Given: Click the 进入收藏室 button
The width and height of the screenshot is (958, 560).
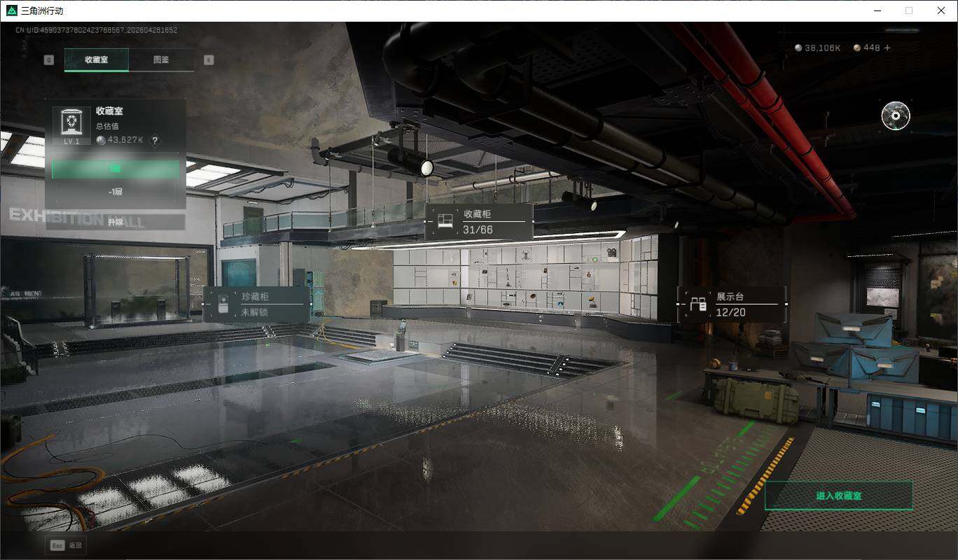Looking at the screenshot, I should 839,496.
